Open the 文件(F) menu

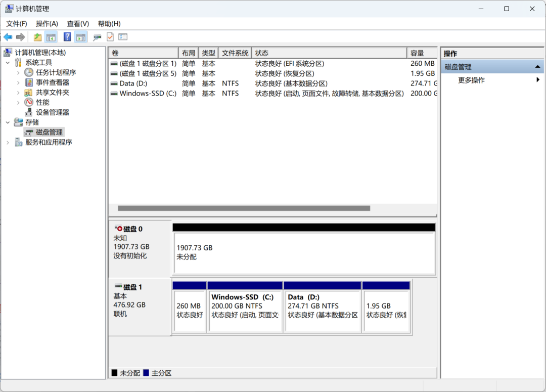coord(17,24)
